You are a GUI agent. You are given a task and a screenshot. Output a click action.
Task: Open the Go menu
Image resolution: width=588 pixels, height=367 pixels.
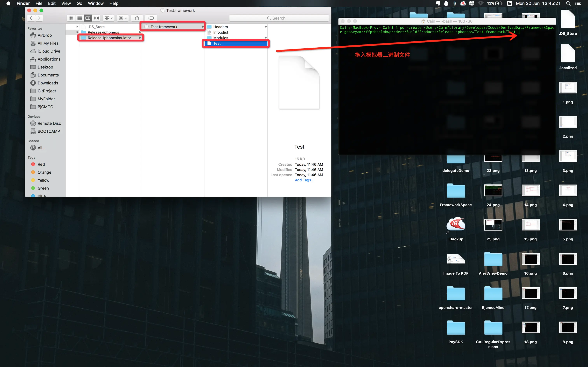tap(79, 3)
